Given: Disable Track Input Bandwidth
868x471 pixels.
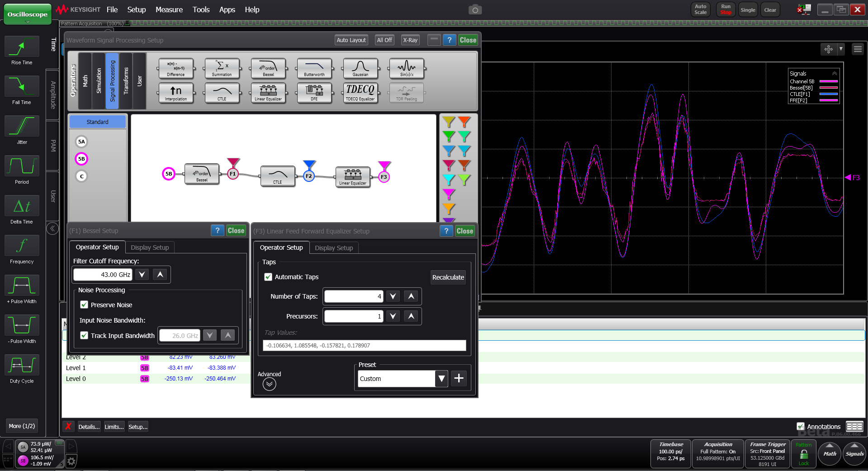Looking at the screenshot, I should coord(84,335).
